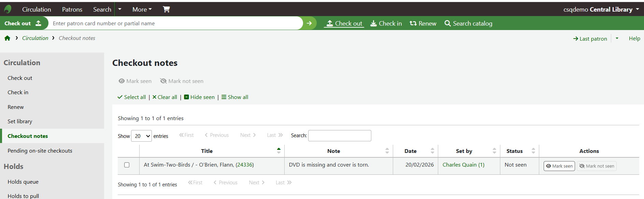Click Check out in the green bar
This screenshot has width=644, height=199.
click(x=344, y=23)
